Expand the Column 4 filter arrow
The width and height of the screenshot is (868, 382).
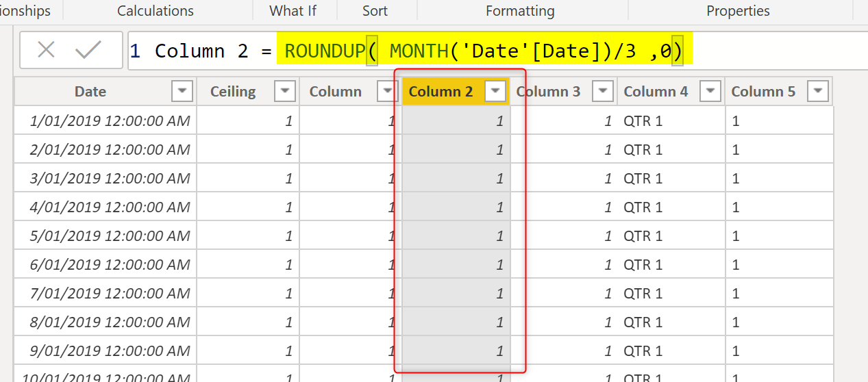710,91
